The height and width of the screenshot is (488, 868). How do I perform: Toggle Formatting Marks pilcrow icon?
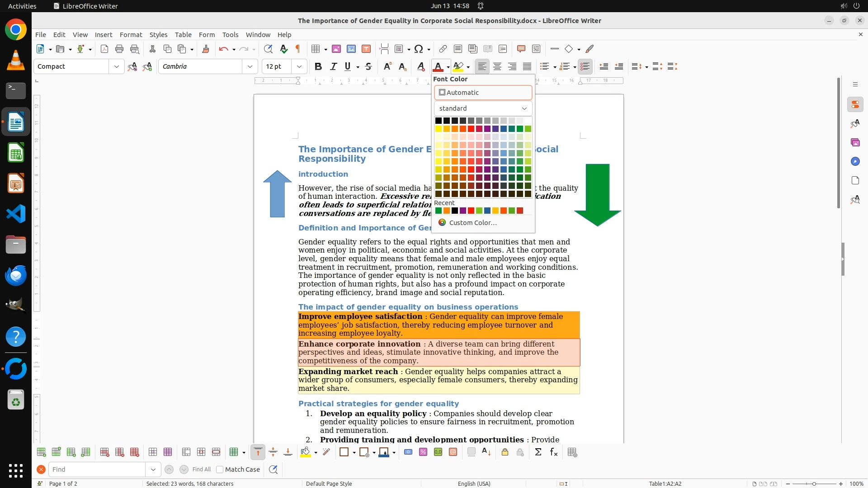298,49
